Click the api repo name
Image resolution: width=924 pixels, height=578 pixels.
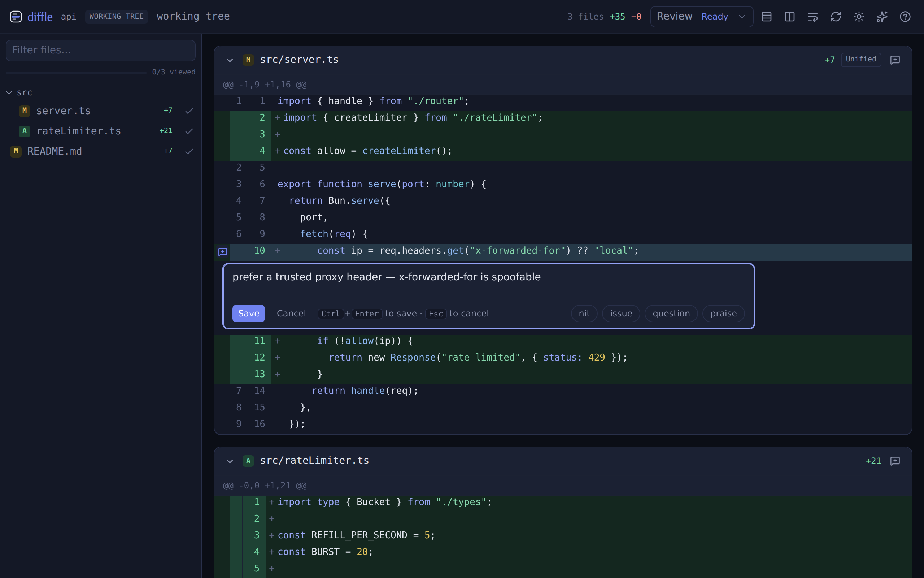pos(68,17)
